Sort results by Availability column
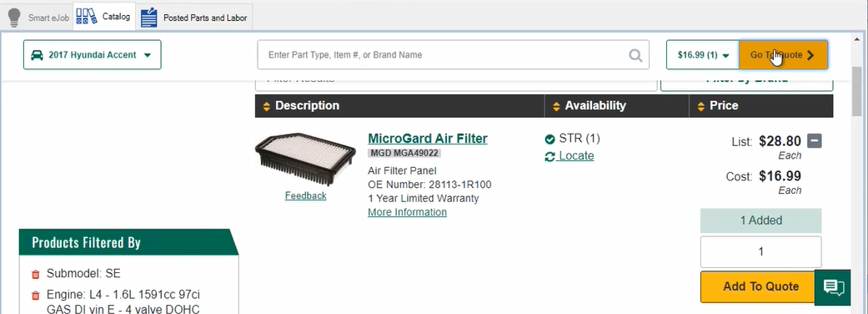Viewport: 868px width, 314px height. (589, 105)
